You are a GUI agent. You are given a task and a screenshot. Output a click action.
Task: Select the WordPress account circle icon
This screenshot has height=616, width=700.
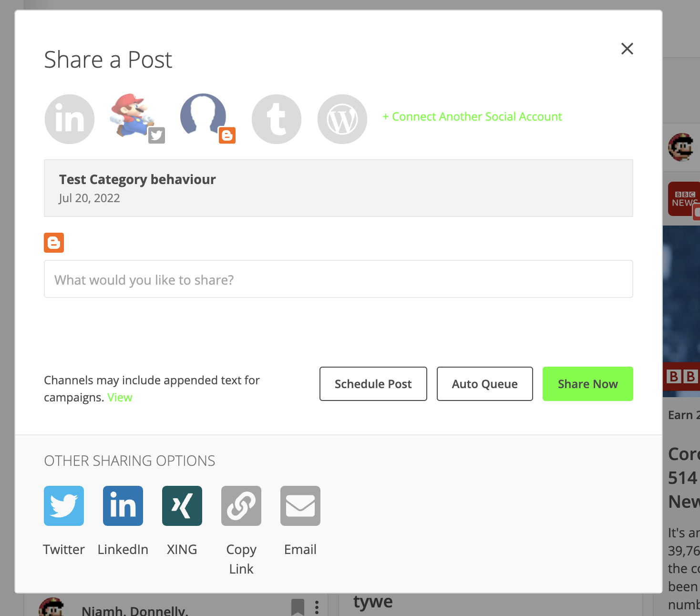point(342,119)
